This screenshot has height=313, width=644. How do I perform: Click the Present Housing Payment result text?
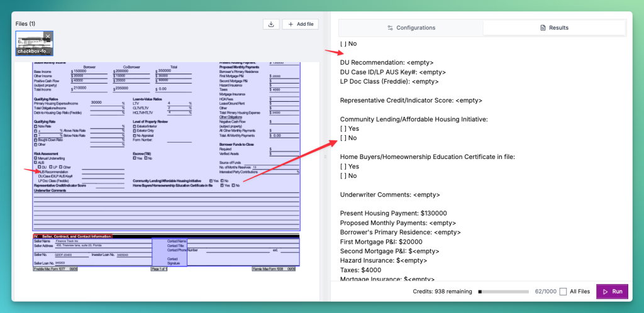pos(393,214)
